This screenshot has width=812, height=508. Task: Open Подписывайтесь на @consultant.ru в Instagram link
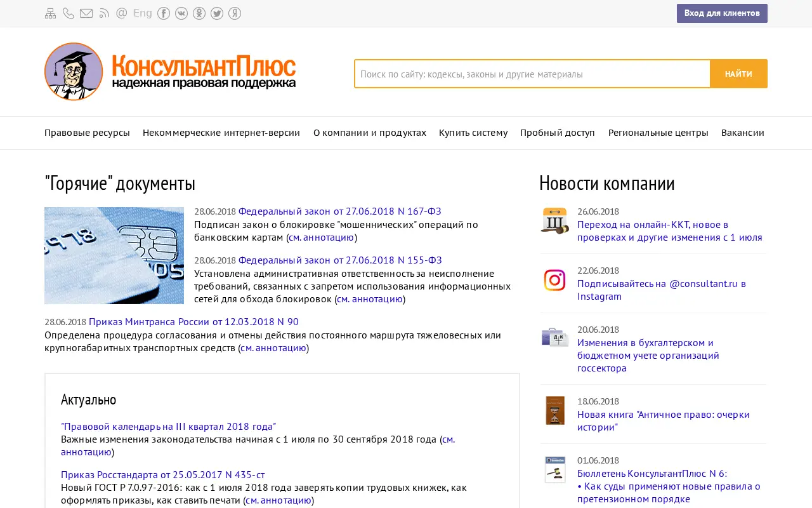coord(662,290)
